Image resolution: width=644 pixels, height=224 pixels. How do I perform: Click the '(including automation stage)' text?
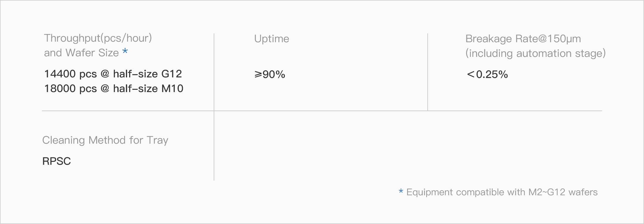click(x=535, y=53)
